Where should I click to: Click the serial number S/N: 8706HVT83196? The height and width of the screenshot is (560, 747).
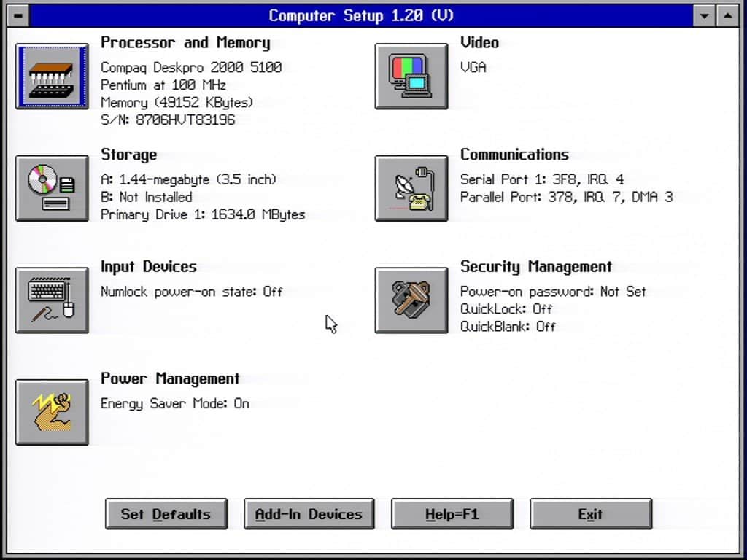168,120
